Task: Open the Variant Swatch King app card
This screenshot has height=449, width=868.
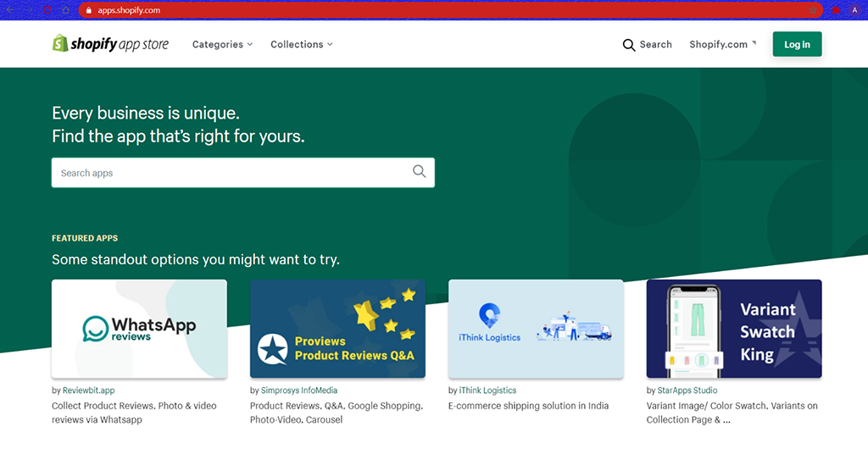Action: pyautogui.click(x=734, y=329)
